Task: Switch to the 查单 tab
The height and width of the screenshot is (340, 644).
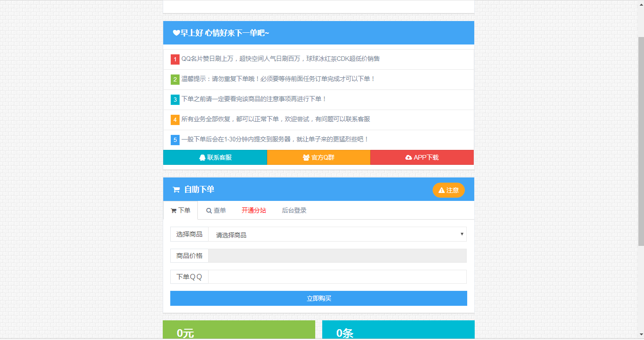Action: pos(216,211)
